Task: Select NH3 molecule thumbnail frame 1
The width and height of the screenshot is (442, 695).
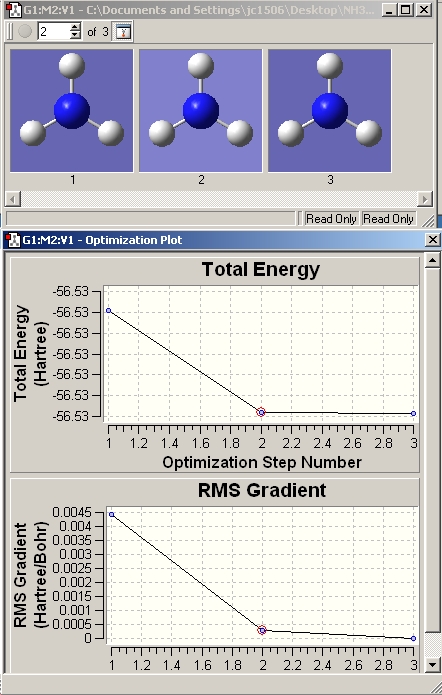Action: click(72, 110)
